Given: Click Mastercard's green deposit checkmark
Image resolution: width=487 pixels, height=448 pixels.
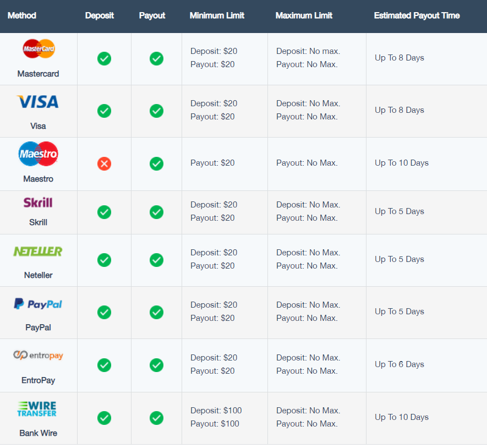Looking at the screenshot, I should tap(105, 59).
